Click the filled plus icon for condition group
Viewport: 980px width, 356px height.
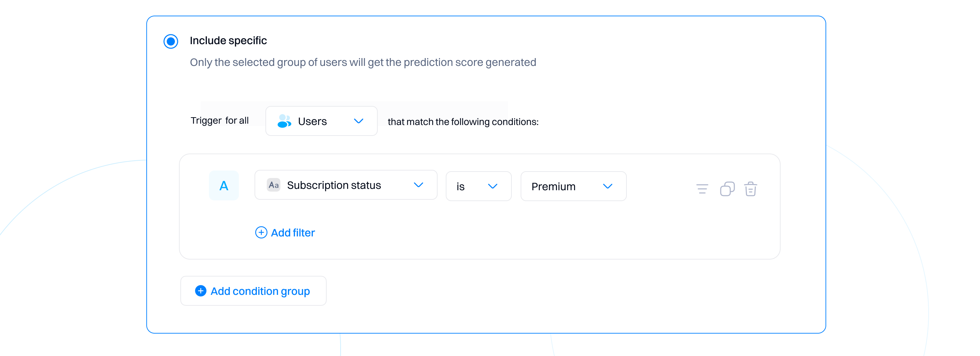pyautogui.click(x=200, y=291)
